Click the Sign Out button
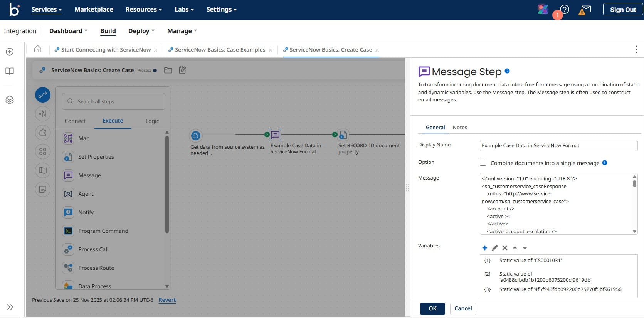The height and width of the screenshot is (318, 644). [x=623, y=10]
